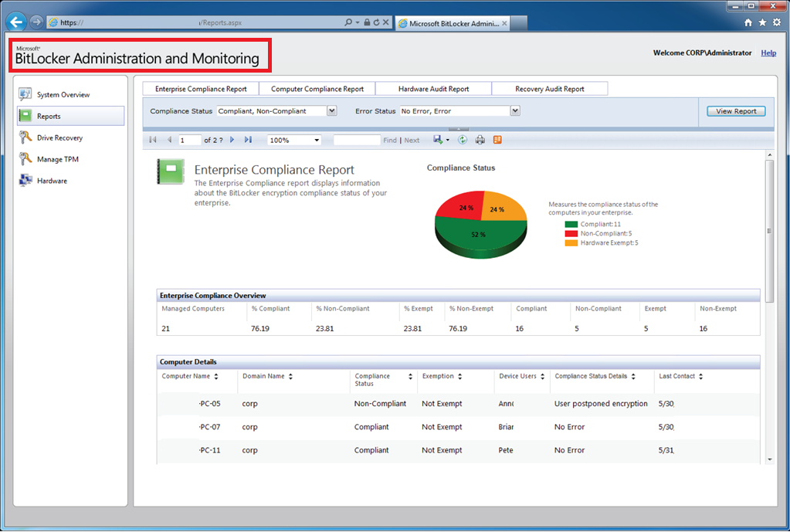Open the Help link
790x532 pixels.
tap(768, 53)
